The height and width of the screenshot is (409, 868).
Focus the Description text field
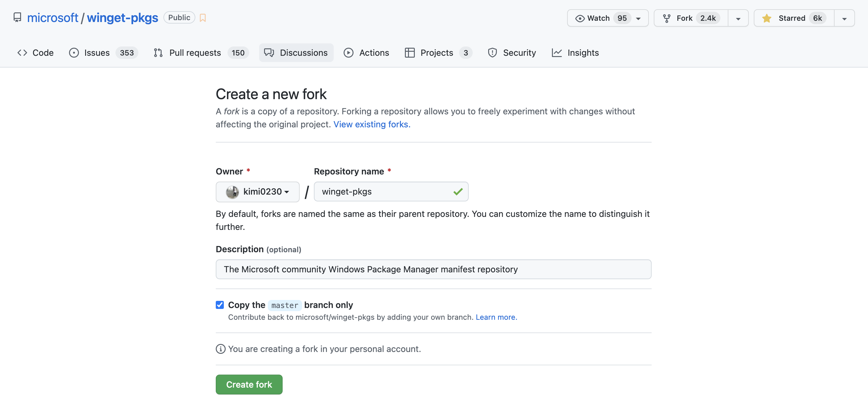[433, 269]
